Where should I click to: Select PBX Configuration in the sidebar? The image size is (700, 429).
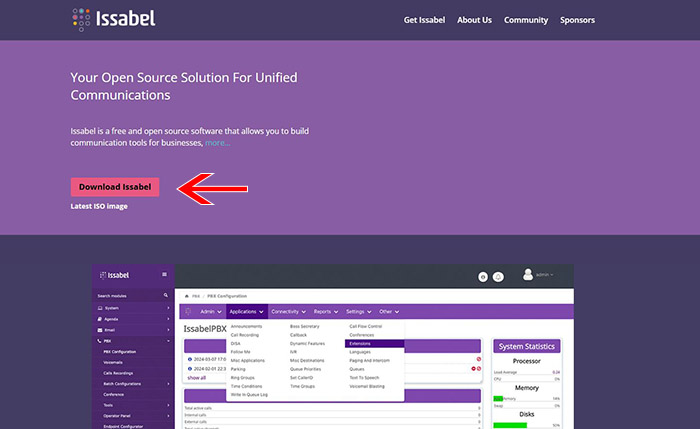point(120,352)
